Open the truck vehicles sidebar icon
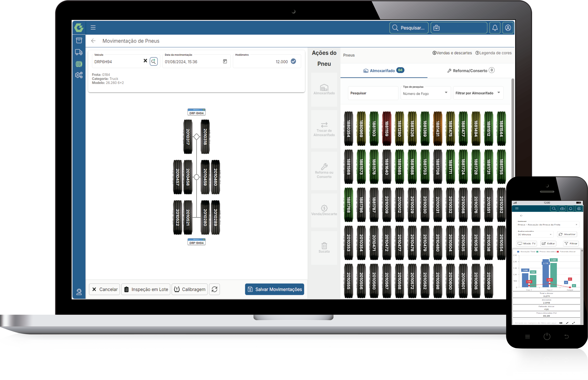588x380 pixels. coord(79,52)
